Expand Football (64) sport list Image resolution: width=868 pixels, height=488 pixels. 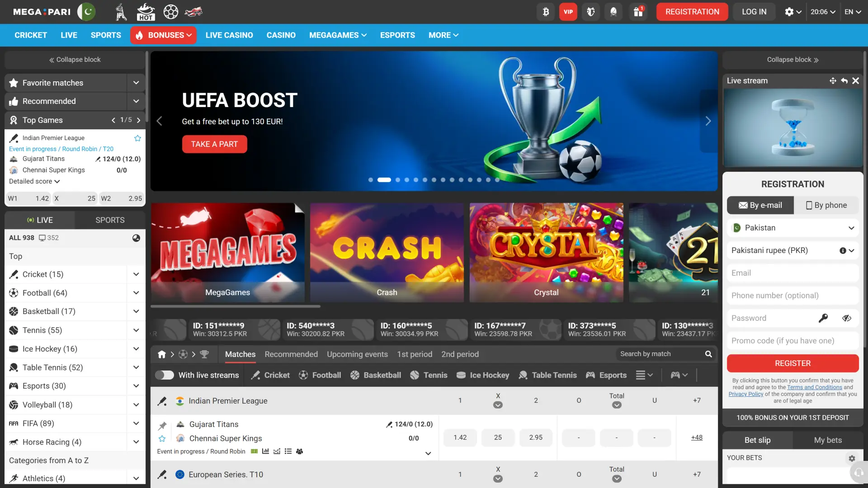point(136,293)
